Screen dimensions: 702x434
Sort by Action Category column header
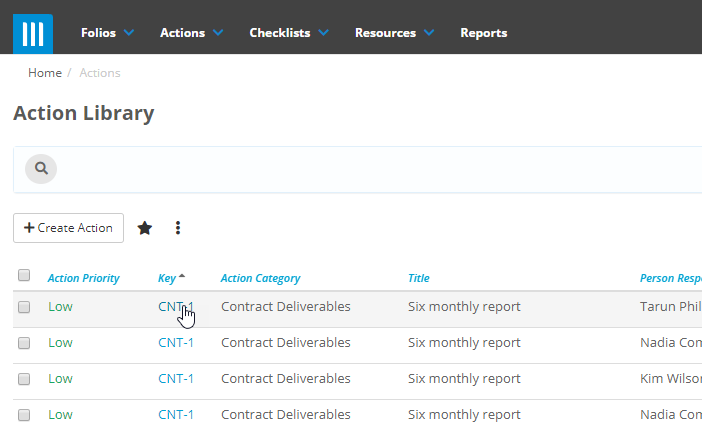point(260,278)
